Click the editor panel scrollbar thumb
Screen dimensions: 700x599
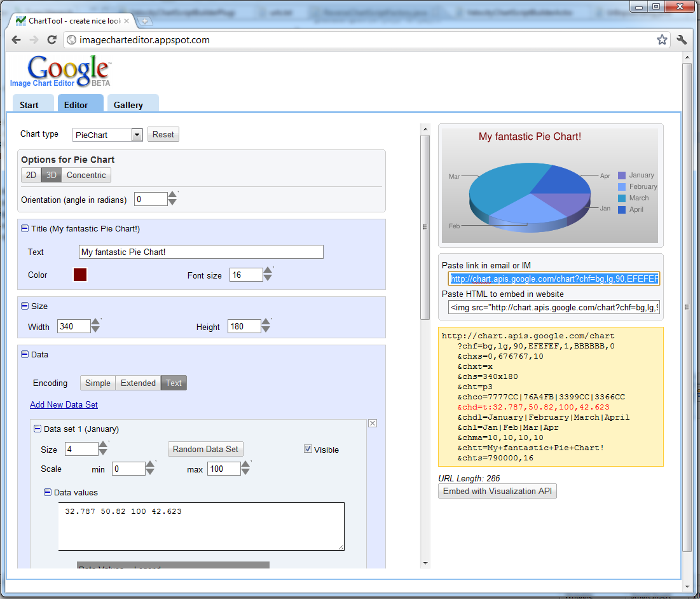pyautogui.click(x=425, y=227)
